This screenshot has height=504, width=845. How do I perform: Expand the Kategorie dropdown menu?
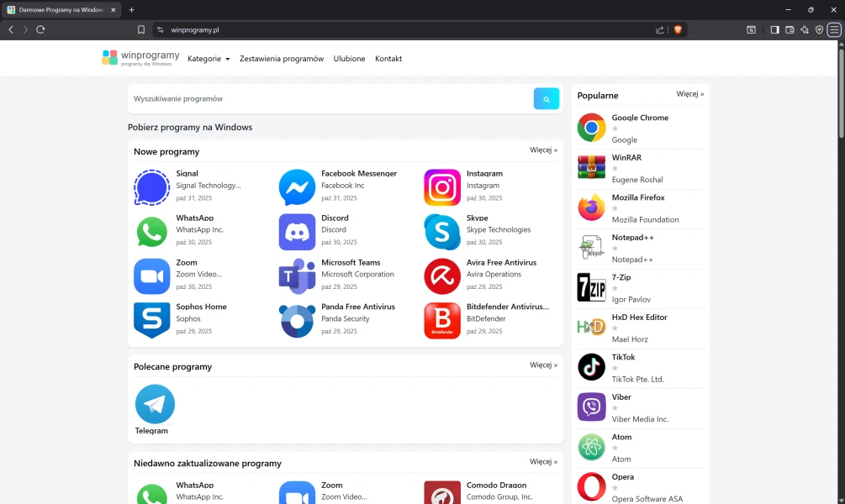click(x=209, y=59)
